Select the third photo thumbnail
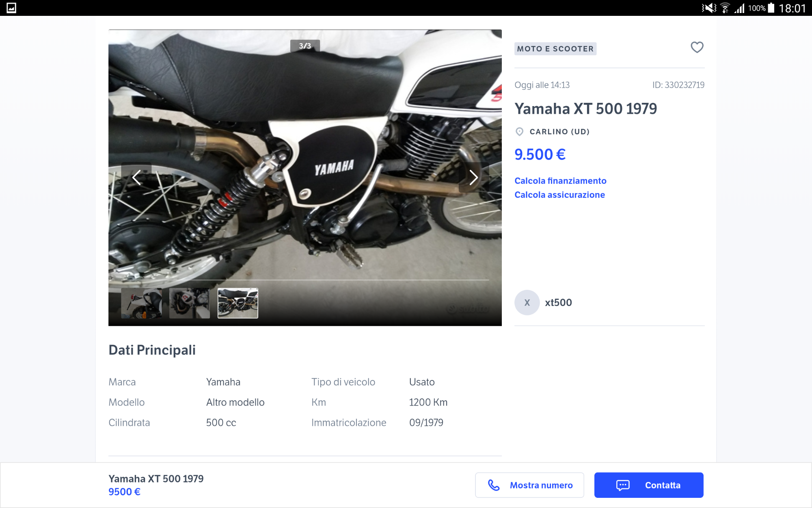The image size is (812, 508). (238, 303)
